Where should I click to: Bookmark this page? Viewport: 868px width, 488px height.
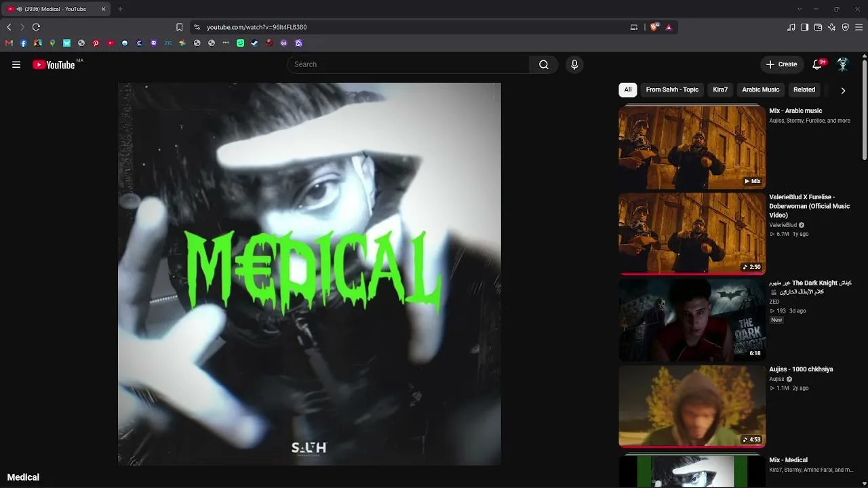pos(179,27)
